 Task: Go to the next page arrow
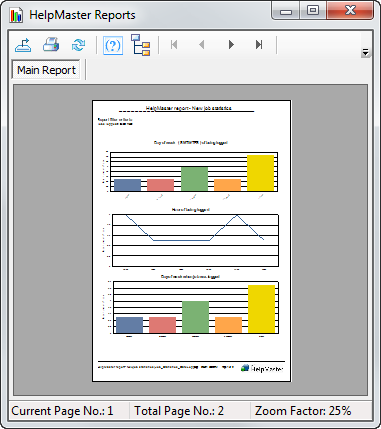(231, 45)
